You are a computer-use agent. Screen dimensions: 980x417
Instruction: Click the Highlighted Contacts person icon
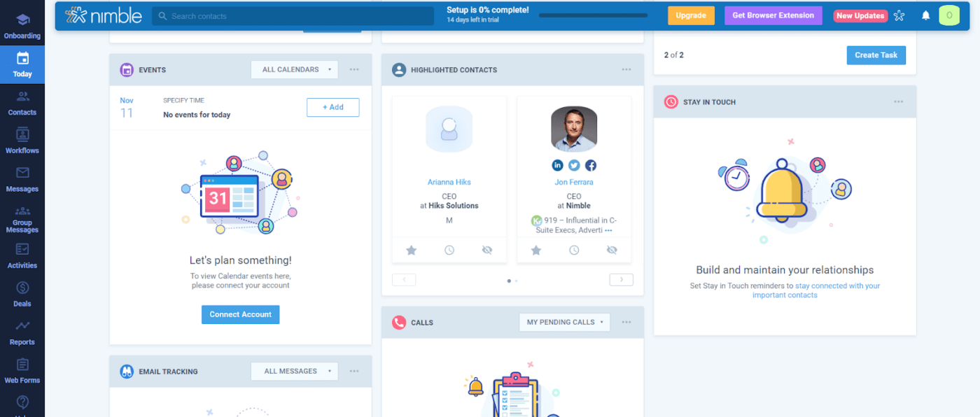click(399, 70)
